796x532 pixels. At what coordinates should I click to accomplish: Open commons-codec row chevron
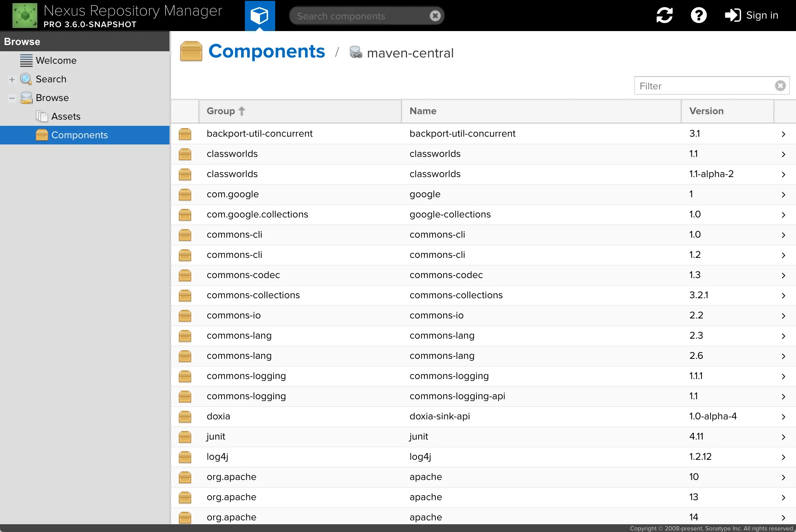coord(784,275)
